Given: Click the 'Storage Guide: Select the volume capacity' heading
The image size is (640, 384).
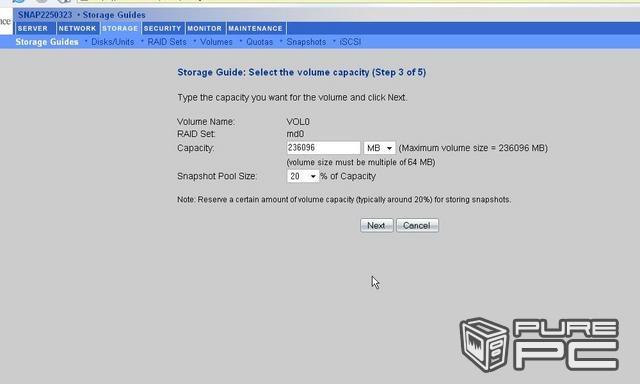Looking at the screenshot, I should click(302, 72).
